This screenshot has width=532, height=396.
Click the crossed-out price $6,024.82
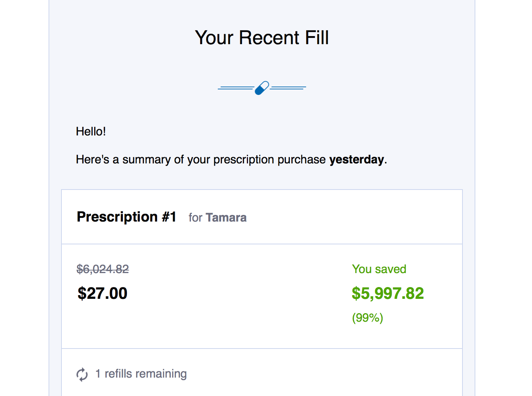pos(103,269)
